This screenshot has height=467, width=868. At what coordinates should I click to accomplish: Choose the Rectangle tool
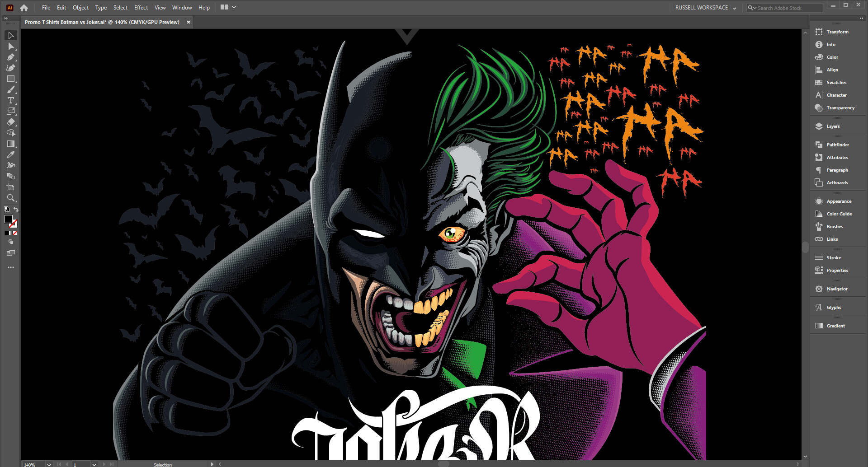[10, 79]
